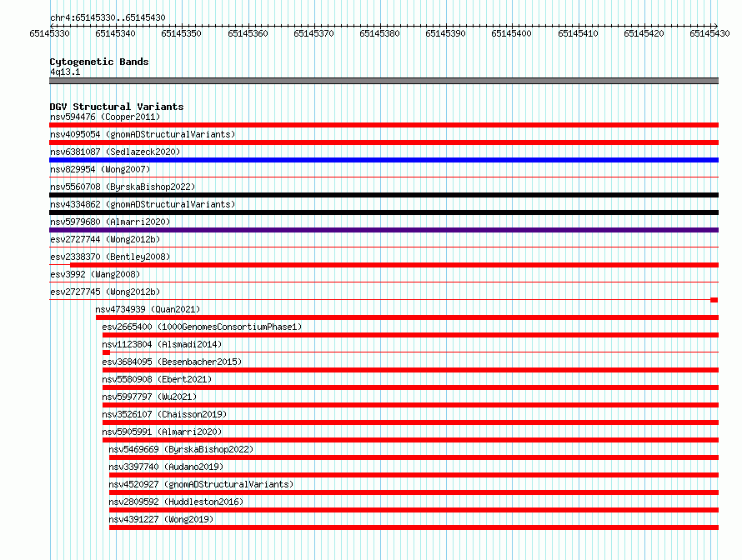Open nsv5905991 (Almarri2020) variant
This screenshot has height=560, width=742.
click(162, 432)
